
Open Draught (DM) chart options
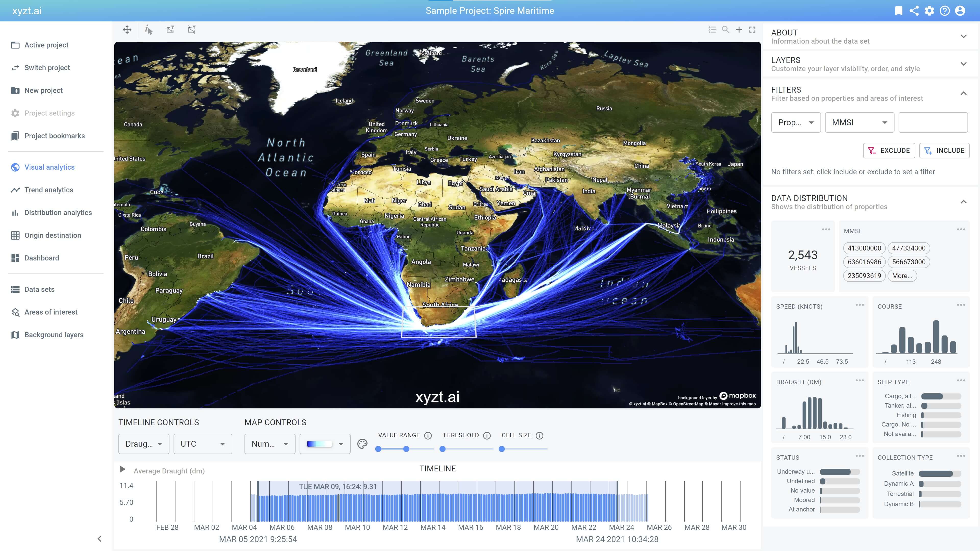[x=860, y=381]
